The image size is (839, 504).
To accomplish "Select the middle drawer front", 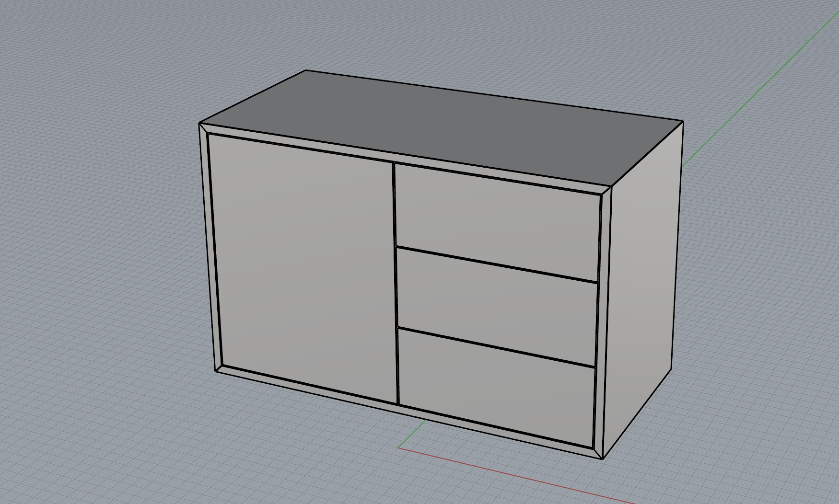I will [497, 307].
